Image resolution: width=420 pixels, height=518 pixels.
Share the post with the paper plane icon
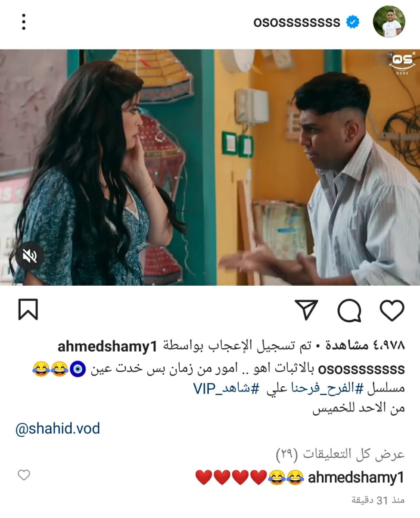pyautogui.click(x=306, y=310)
